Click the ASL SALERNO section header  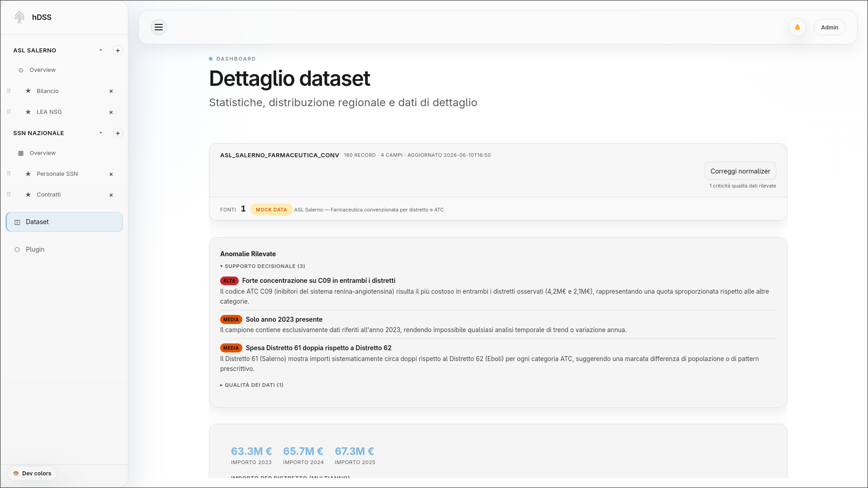pyautogui.click(x=35, y=51)
